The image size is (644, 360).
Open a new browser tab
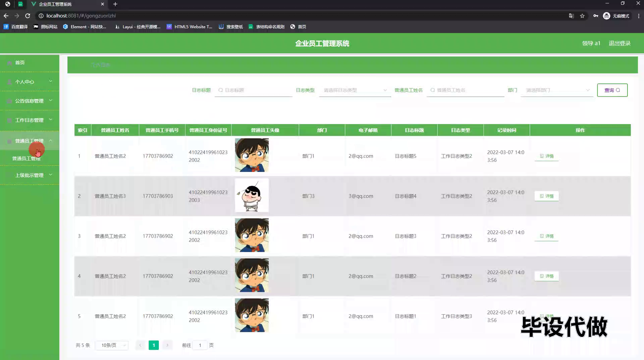pos(115,4)
